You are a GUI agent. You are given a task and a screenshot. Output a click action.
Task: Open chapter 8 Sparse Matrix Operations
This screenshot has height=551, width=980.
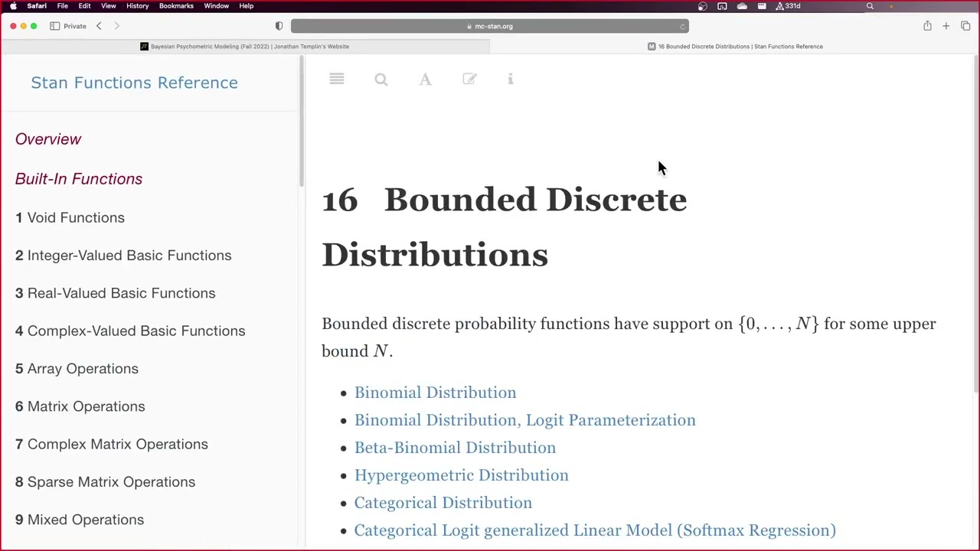tap(106, 482)
